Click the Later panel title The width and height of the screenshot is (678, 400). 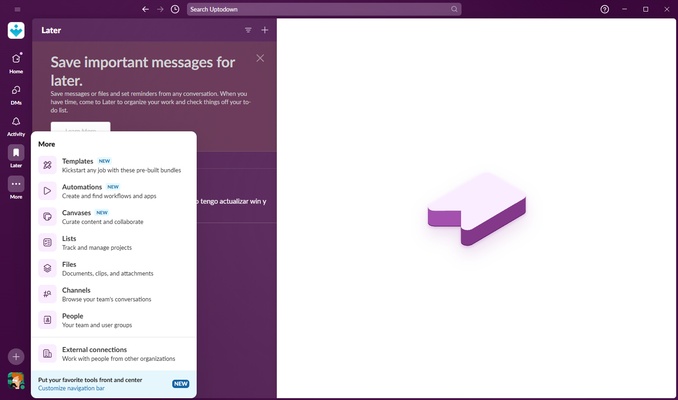[51, 30]
